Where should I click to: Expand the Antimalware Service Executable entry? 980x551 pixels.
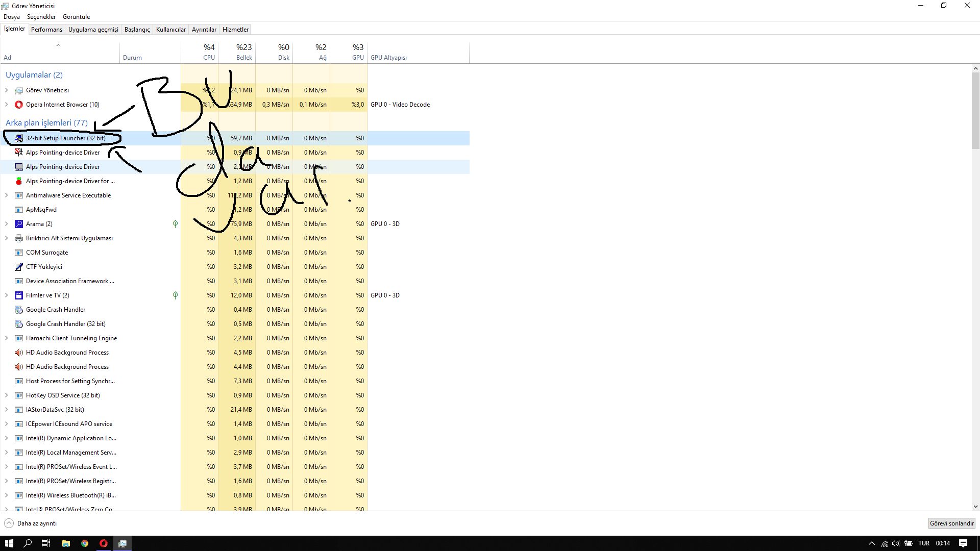6,195
